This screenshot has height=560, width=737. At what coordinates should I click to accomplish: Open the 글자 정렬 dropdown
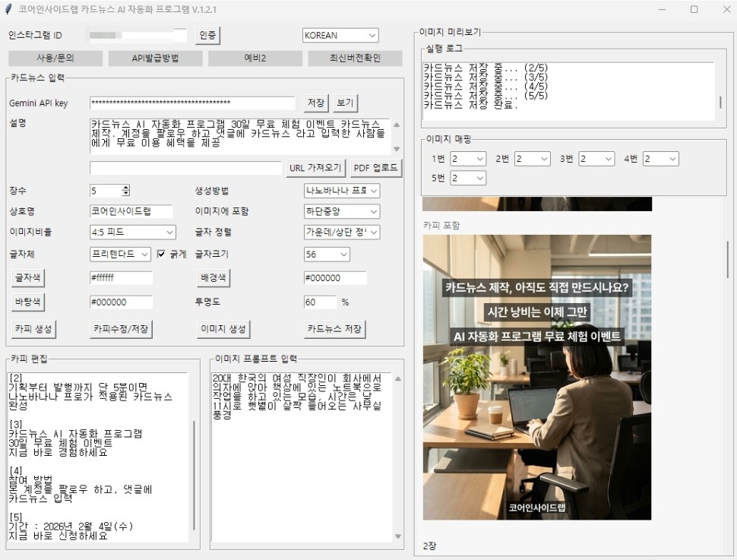[342, 232]
